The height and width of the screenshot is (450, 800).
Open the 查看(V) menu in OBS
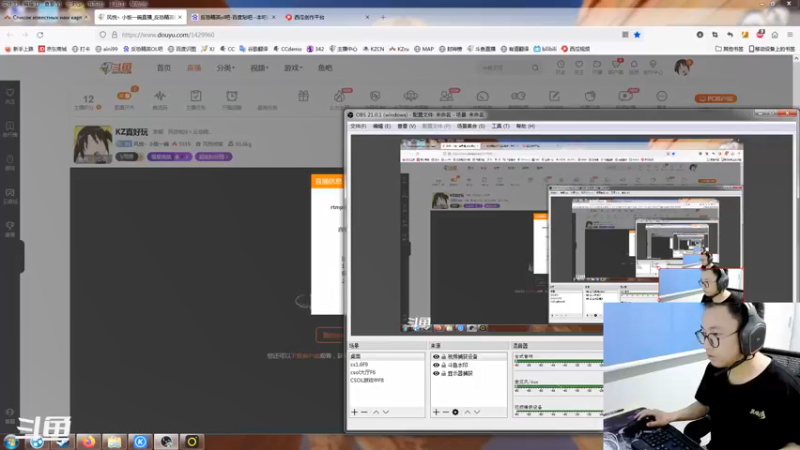pos(407,126)
